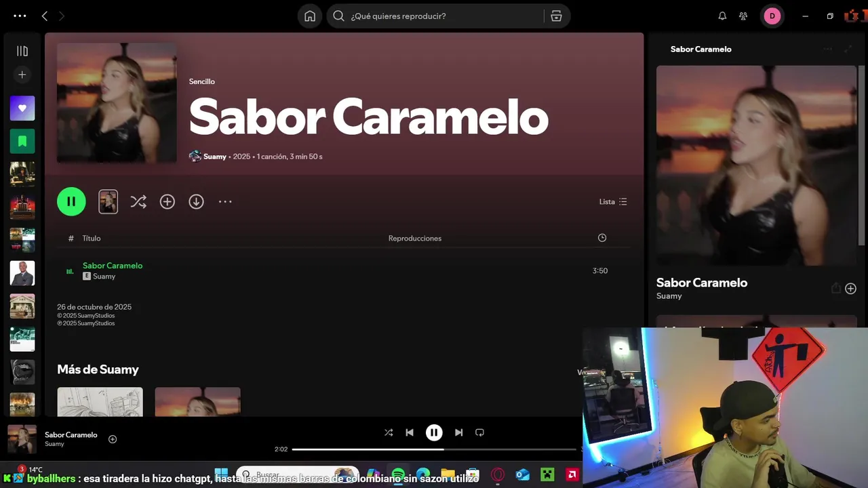Open Sabor Caramelo title in the bottom bar
The width and height of the screenshot is (868, 488).
coord(71,435)
